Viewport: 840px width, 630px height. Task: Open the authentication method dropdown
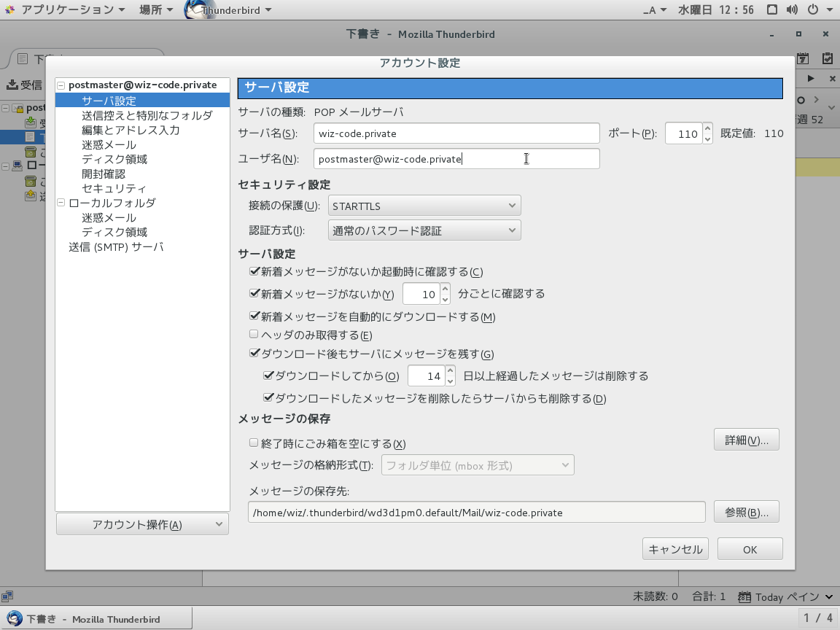tap(424, 230)
